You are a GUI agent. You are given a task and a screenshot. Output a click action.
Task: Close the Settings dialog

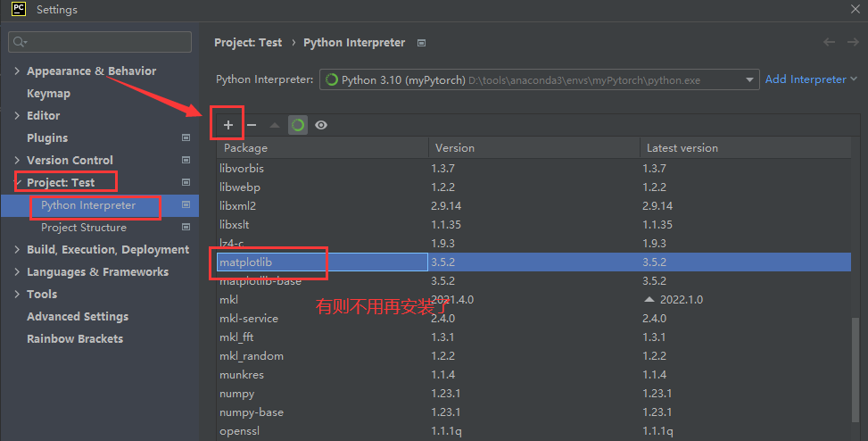(x=856, y=9)
